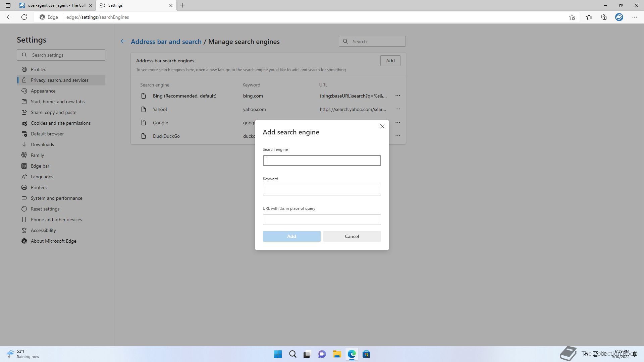Click the Bing (Recommended, default) entry
This screenshot has width=644, height=362.
[x=184, y=96]
